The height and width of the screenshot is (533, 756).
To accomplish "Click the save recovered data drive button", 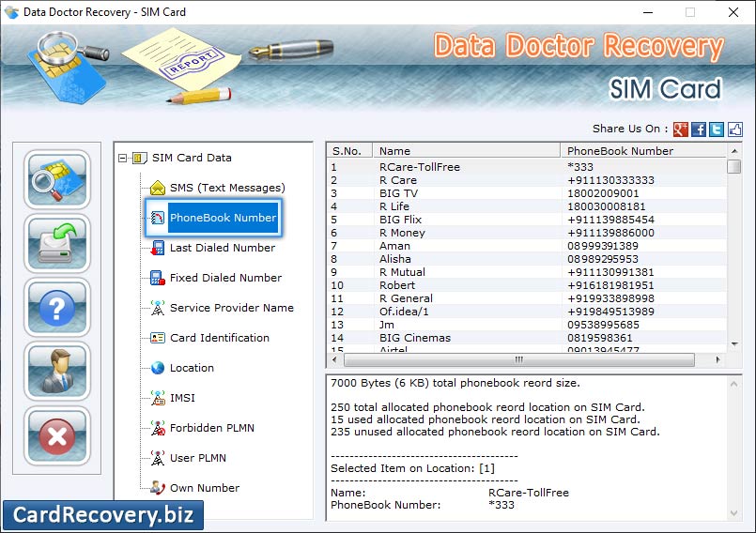I will (57, 243).
